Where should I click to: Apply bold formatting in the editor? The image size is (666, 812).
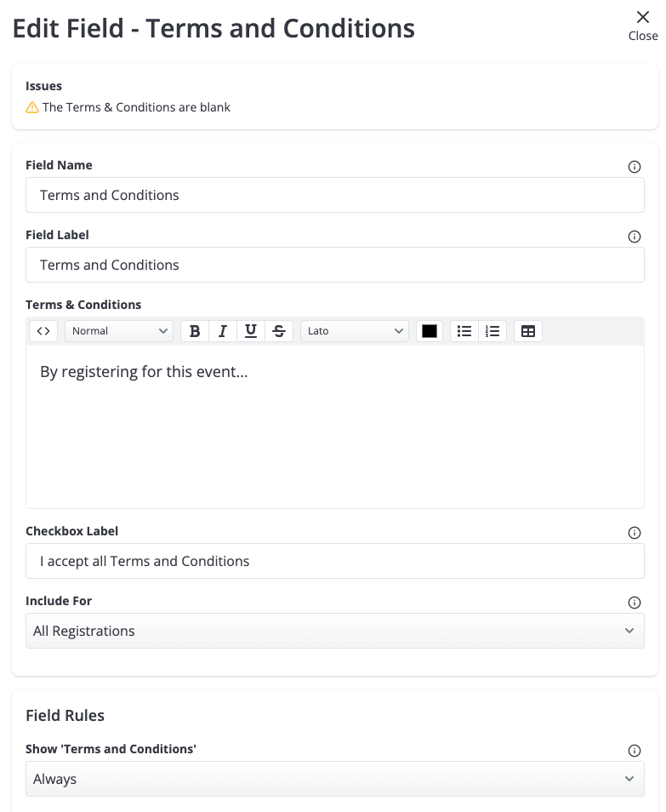(x=195, y=331)
